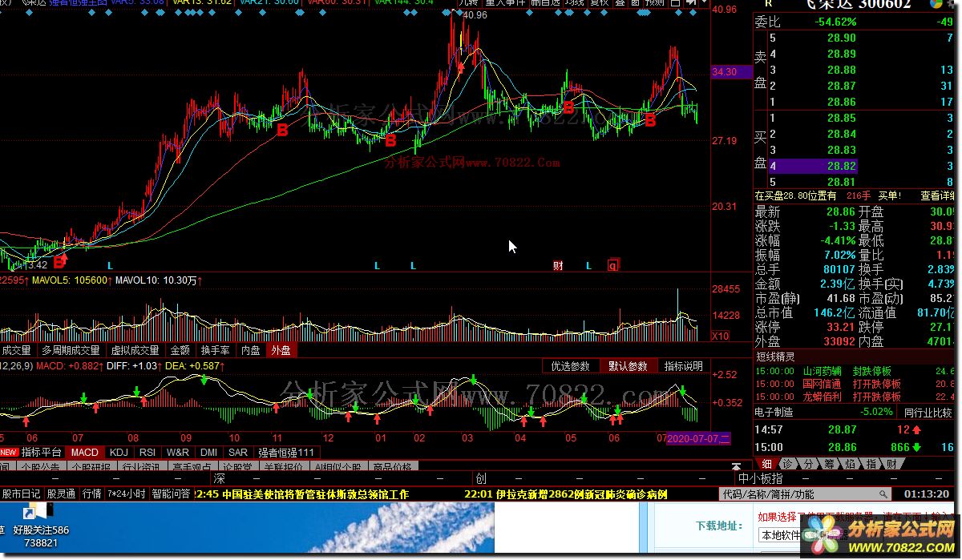Screen dimensions: 962x560
Task: Open the 分 price-distribution tab icon
Action: 808,464
